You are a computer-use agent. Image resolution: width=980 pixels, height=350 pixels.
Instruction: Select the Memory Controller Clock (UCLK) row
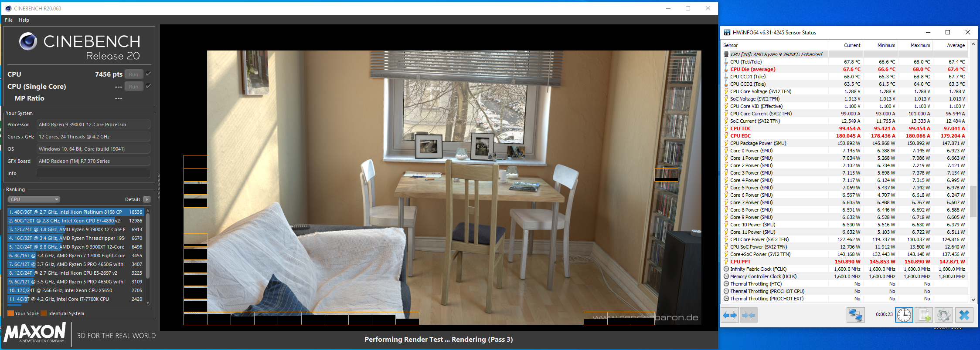pyautogui.click(x=845, y=276)
